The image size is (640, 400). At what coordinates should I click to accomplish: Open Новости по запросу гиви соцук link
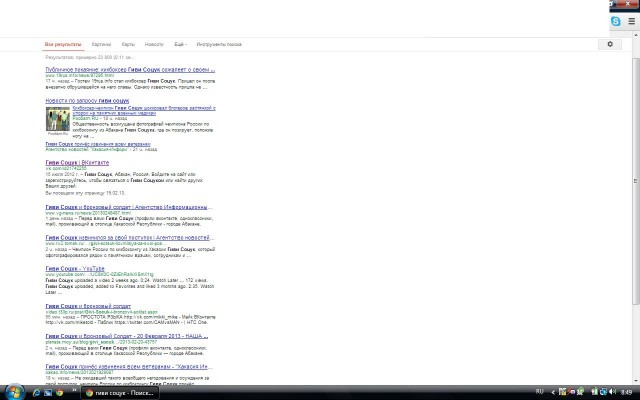(87, 100)
